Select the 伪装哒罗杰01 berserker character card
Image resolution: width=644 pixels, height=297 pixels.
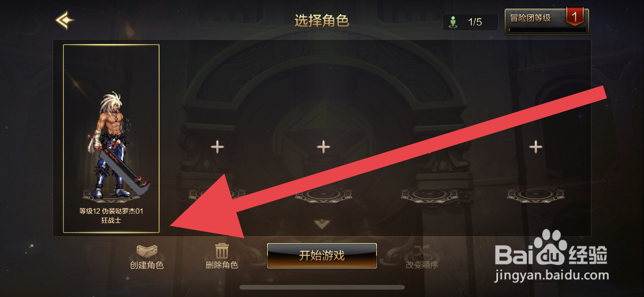coord(111,138)
